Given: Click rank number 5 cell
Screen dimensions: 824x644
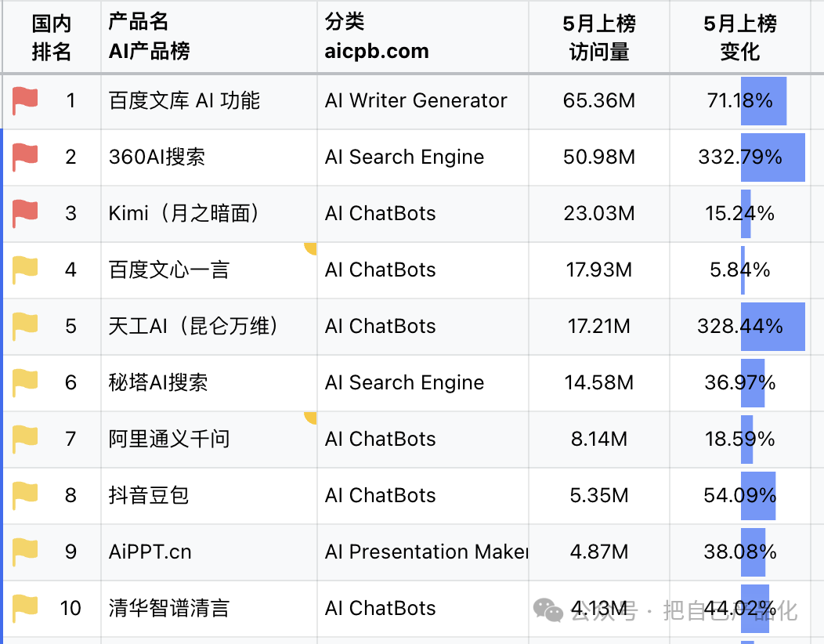Looking at the screenshot, I should [52, 327].
